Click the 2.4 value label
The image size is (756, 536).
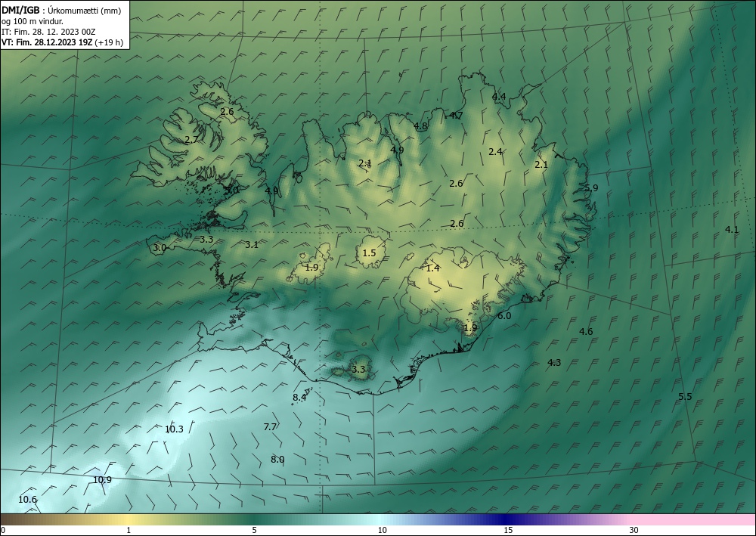496,151
